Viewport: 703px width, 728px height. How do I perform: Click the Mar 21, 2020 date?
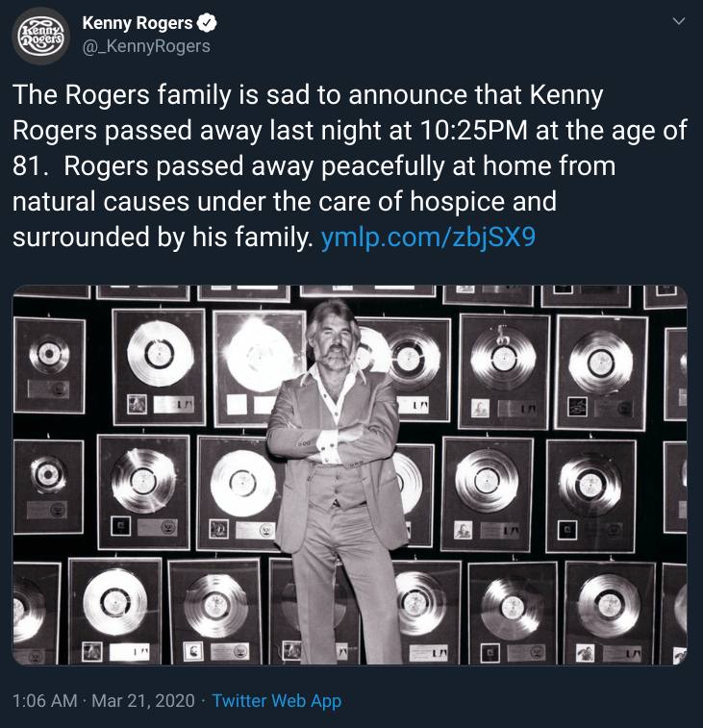[143, 701]
